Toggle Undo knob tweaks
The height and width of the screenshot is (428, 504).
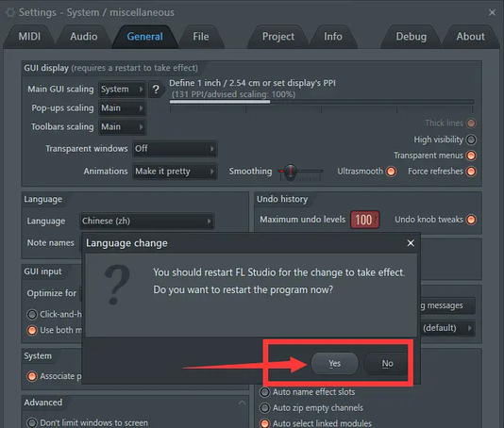pos(471,220)
